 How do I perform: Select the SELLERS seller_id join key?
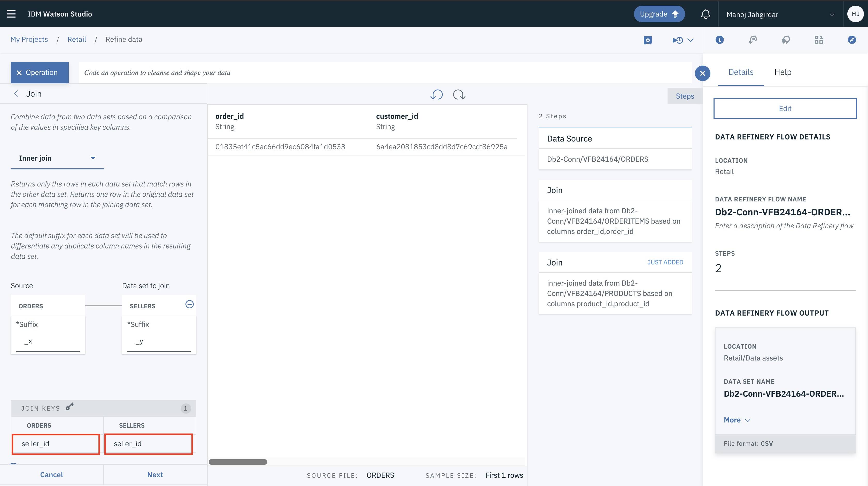tap(149, 444)
